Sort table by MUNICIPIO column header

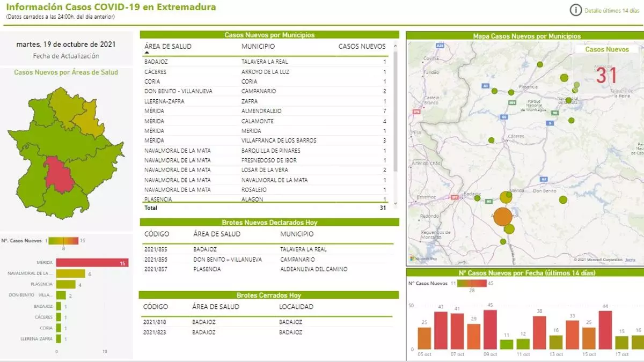(258, 47)
